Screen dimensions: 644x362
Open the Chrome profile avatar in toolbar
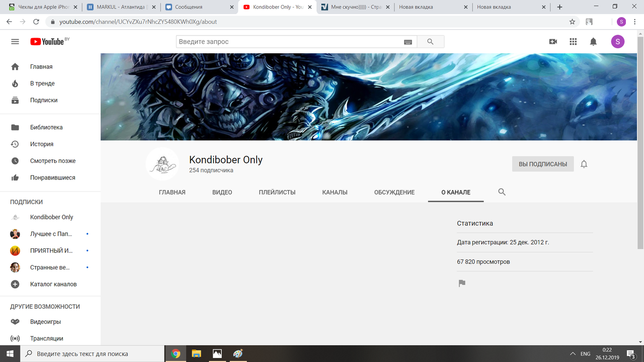(621, 22)
